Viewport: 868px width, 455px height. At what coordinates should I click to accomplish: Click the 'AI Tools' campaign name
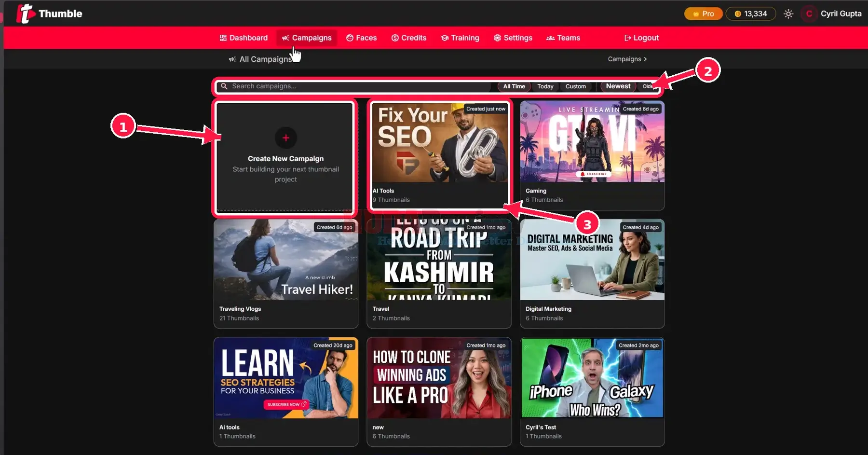coord(383,191)
